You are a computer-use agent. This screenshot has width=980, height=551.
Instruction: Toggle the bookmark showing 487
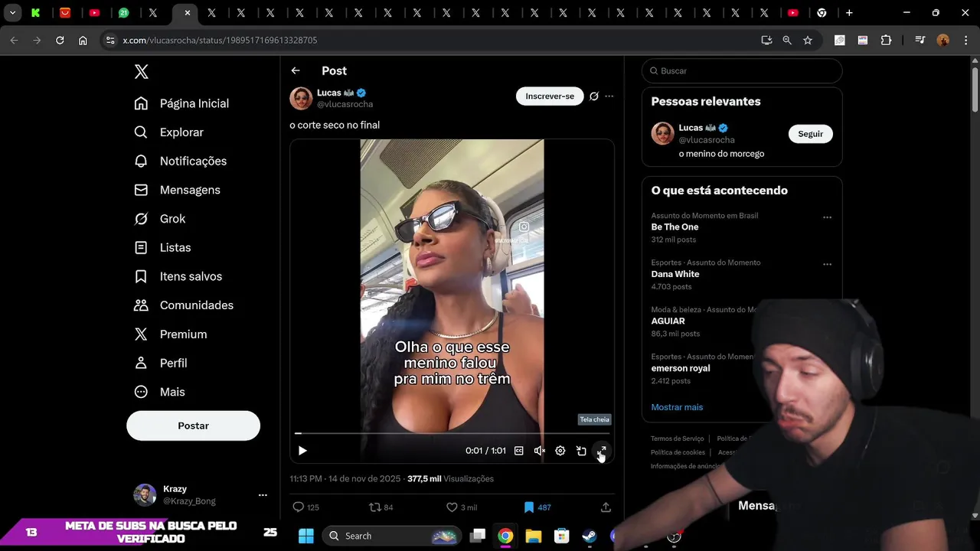click(x=537, y=507)
